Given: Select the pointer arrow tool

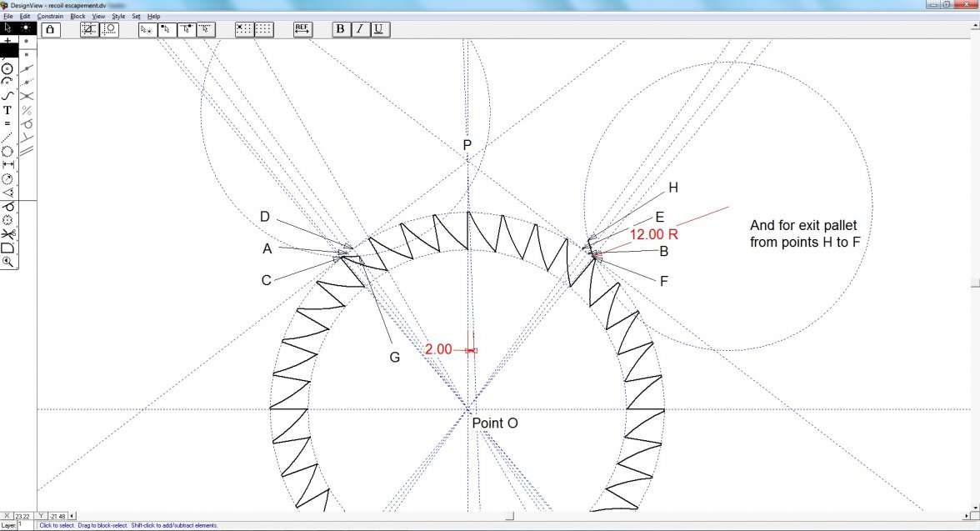Looking at the screenshot, I should click(x=7, y=28).
